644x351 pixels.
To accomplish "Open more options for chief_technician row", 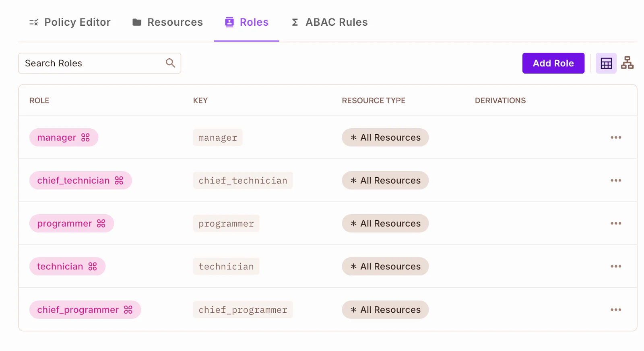I will click(x=616, y=181).
